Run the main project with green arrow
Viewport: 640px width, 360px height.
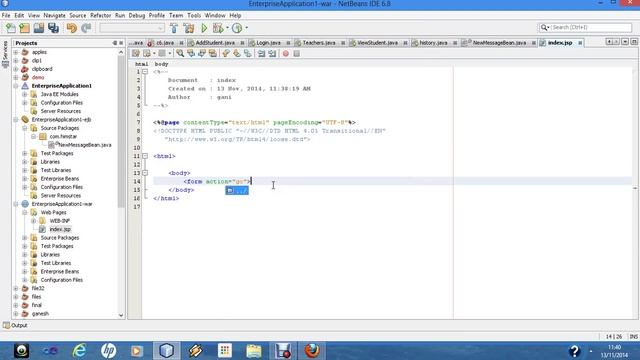point(204,28)
